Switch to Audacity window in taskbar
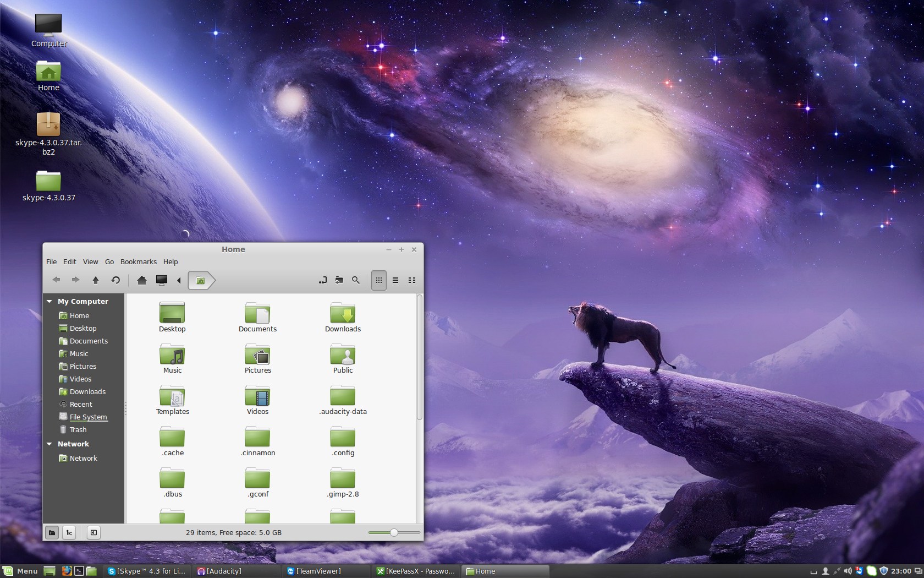The height and width of the screenshot is (578, 924). pos(237,571)
